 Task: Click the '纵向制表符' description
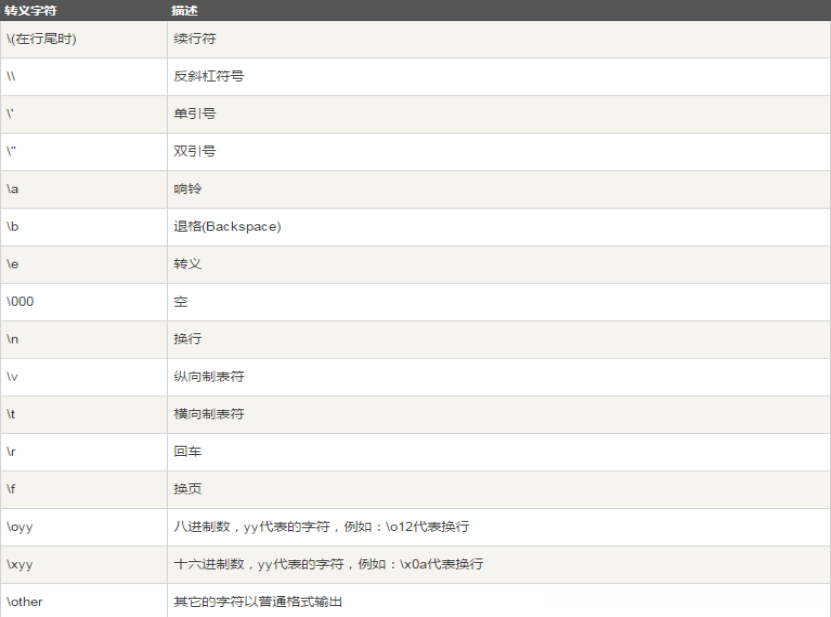click(x=209, y=376)
